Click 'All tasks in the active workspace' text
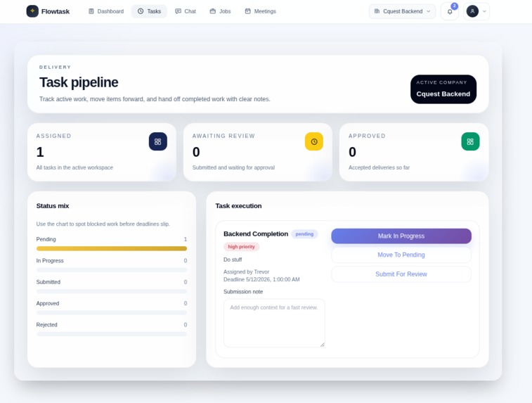This screenshot has height=403, width=532. coord(74,167)
